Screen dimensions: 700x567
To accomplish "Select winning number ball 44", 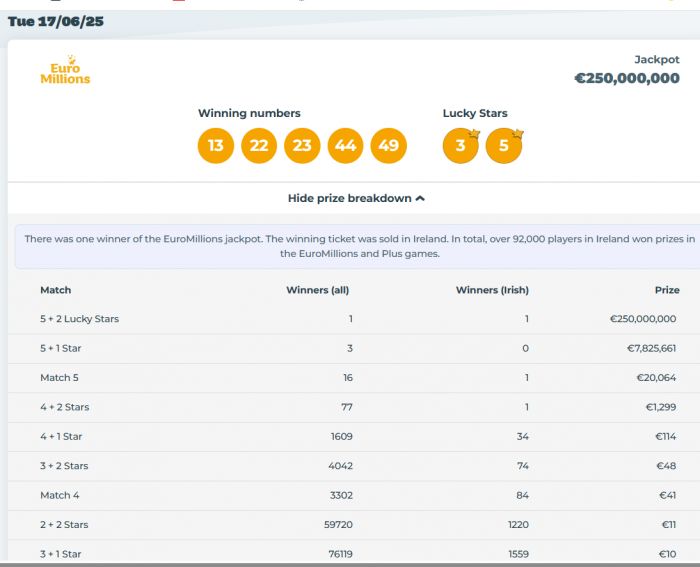I will coord(345,146).
